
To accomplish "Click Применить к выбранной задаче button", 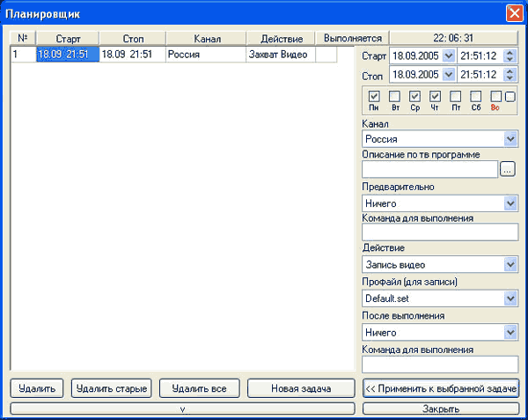I will pyautogui.click(x=441, y=388).
